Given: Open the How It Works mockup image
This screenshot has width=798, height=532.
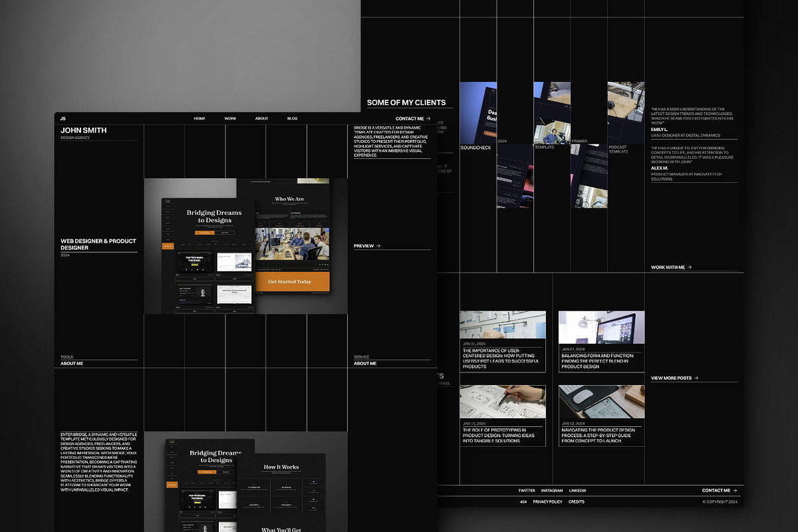Looking at the screenshot, I should tap(281, 493).
